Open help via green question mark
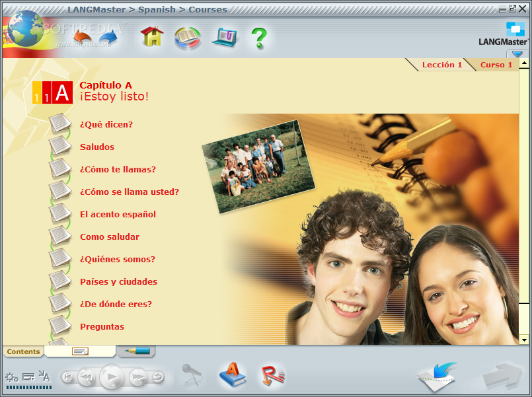This screenshot has width=532, height=397. [259, 38]
